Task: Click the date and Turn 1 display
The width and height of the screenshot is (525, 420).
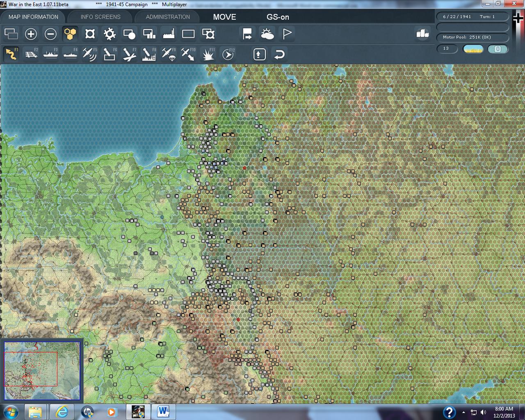Action: [x=472, y=16]
